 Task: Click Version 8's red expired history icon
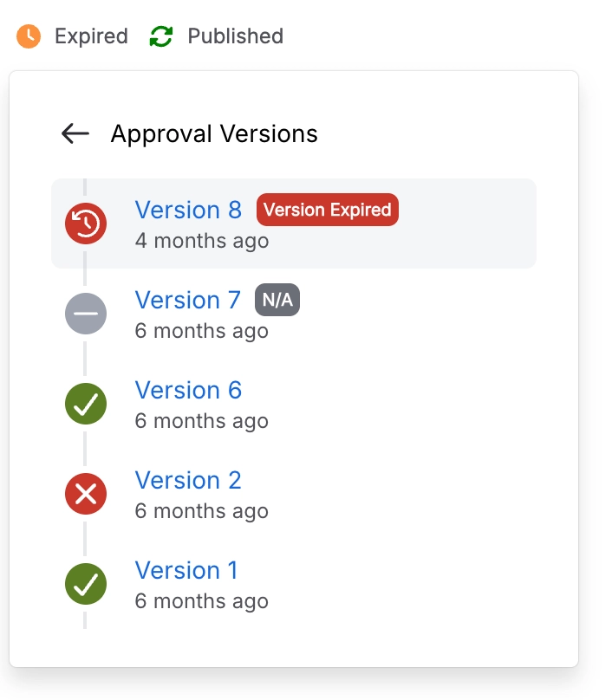coord(86,224)
